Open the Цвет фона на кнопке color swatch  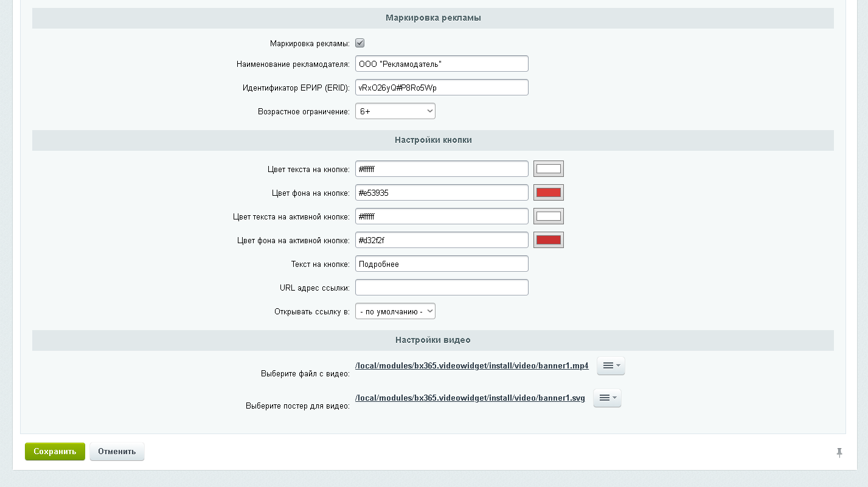coord(548,193)
